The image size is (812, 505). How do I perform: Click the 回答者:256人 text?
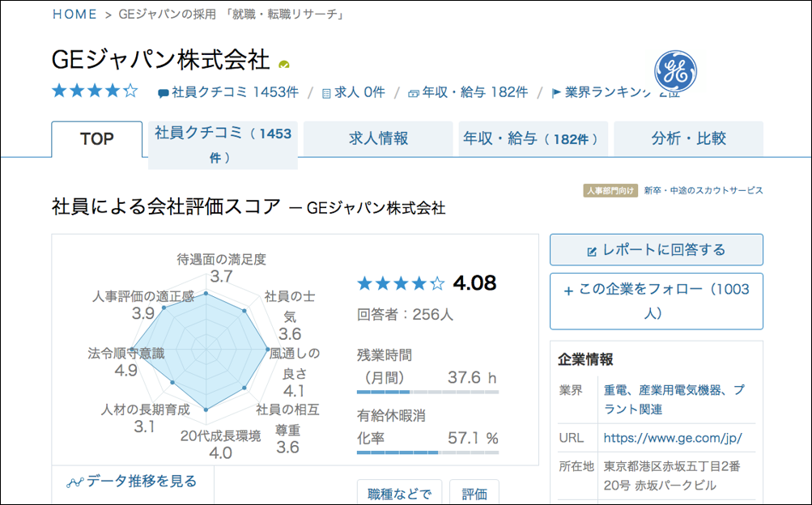(405, 315)
